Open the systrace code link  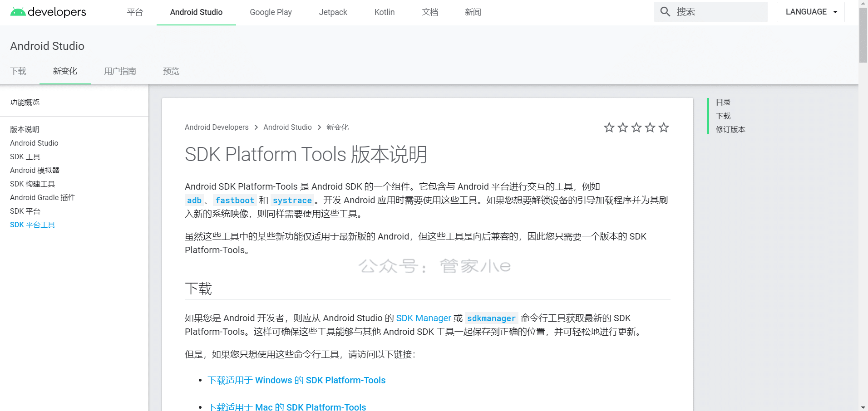(292, 201)
